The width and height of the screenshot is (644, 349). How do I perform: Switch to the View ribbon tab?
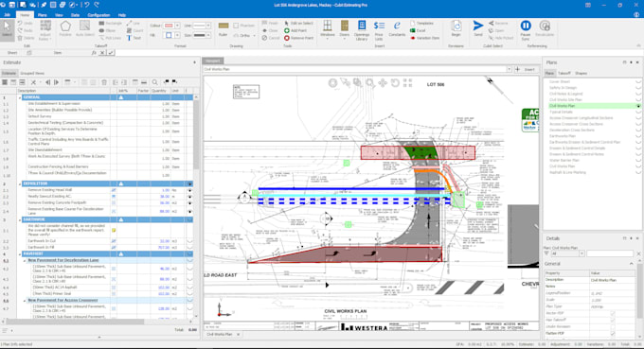(59, 15)
